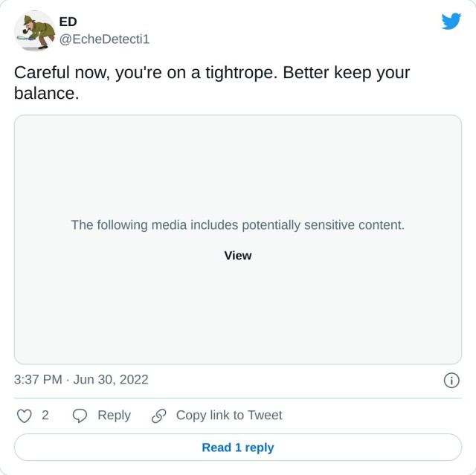The height and width of the screenshot is (475, 476).
Task: Click ED's detective avatar picture
Action: (x=34, y=30)
